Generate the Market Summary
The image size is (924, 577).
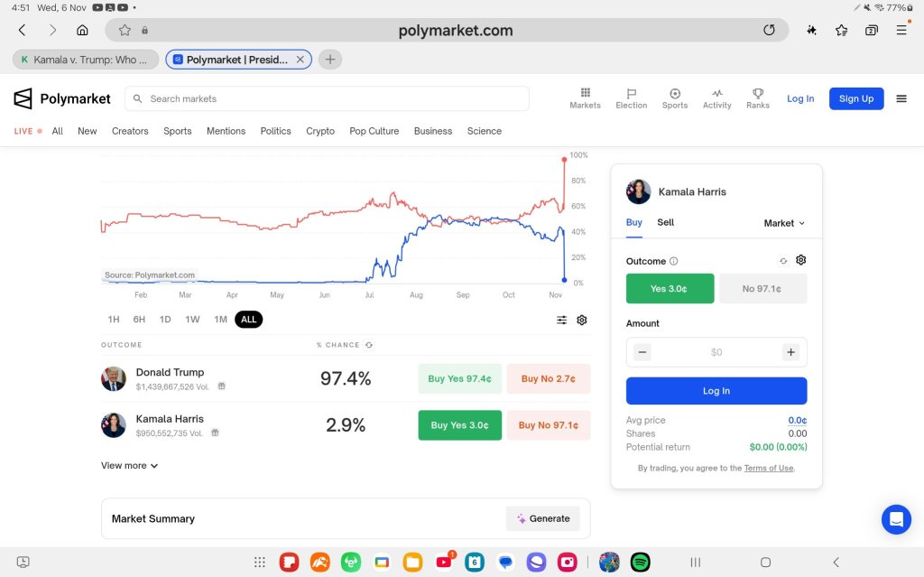point(542,518)
